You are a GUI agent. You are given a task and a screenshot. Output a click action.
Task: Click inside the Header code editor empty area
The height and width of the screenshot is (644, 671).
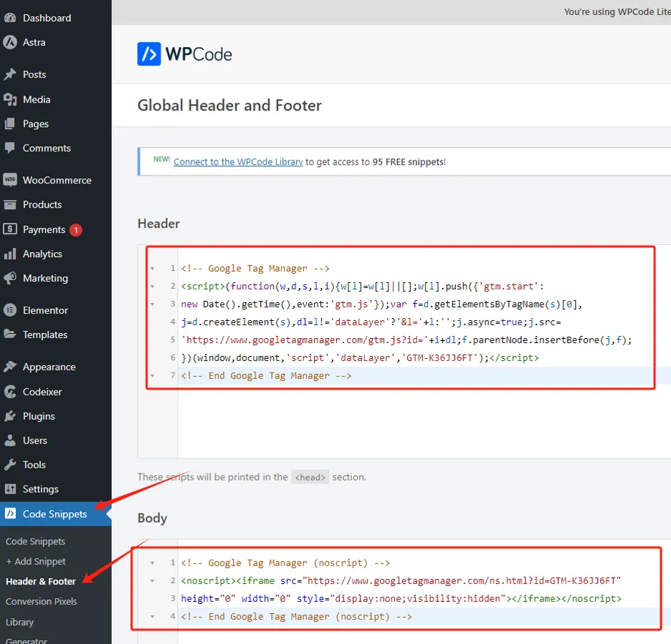[x=424, y=423]
